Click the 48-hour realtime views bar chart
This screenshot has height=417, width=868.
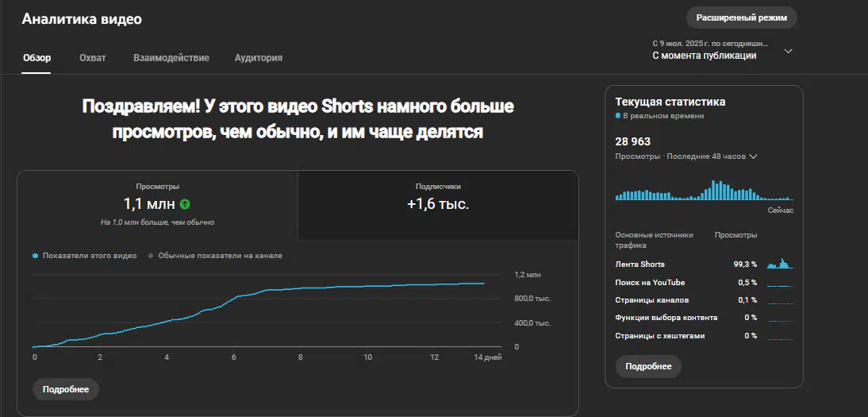(704, 190)
